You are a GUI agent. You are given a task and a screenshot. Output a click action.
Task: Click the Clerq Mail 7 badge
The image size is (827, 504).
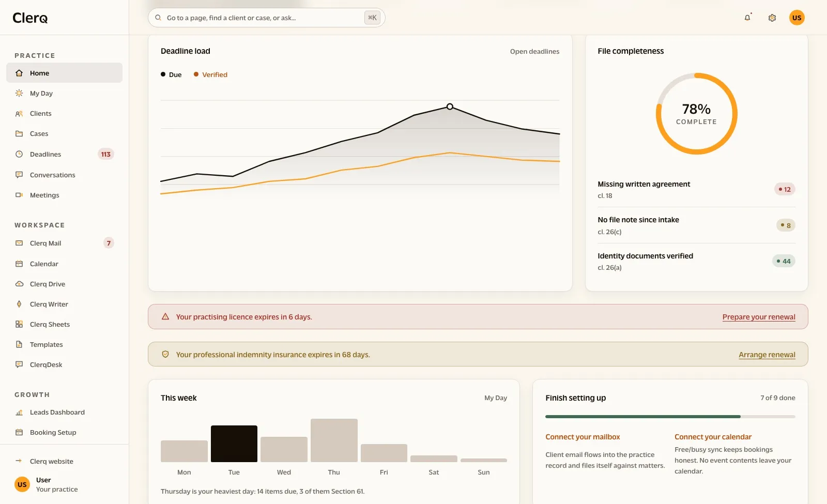pos(109,243)
